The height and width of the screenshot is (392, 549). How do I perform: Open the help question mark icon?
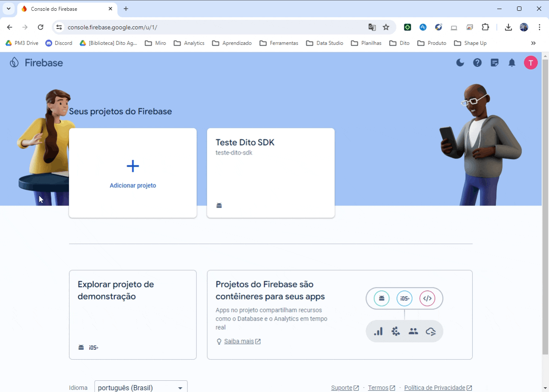click(477, 63)
